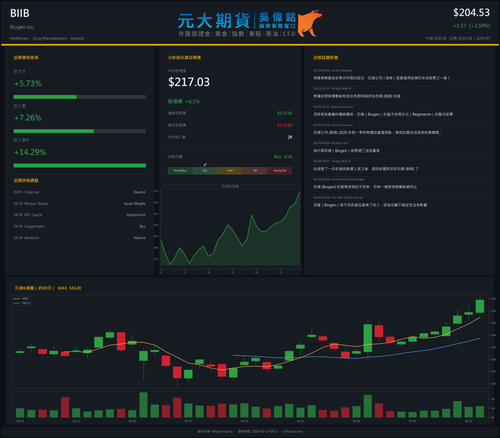This screenshot has width=500, height=438.
Task: Click the analyst count value 29
Action: 290,137
